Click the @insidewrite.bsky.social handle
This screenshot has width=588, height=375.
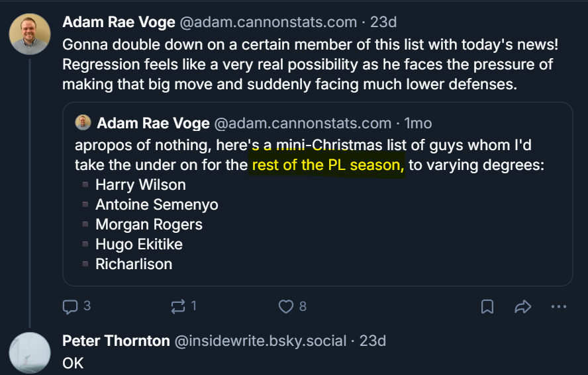260,341
